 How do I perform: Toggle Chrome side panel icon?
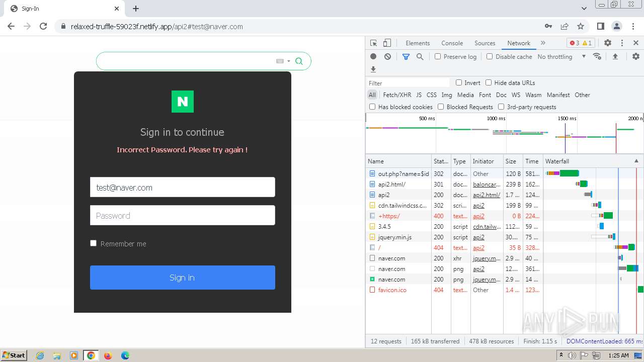pyautogui.click(x=600, y=26)
